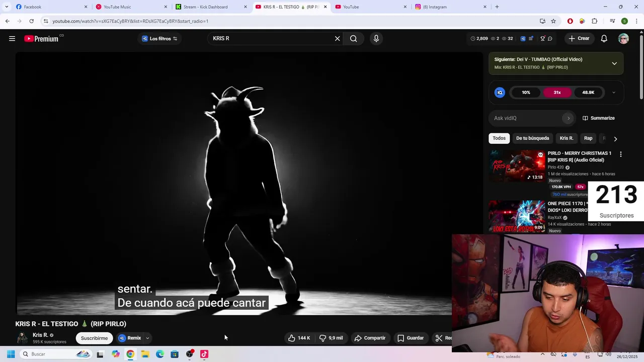Screen dimensions: 644x362
Task: Bookmark this page with star icon
Action: point(553,21)
